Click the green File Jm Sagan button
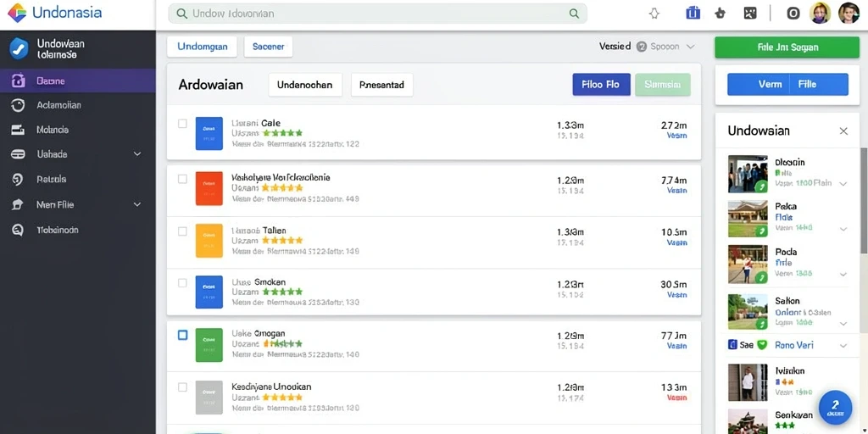The width and height of the screenshot is (868, 434). pyautogui.click(x=787, y=47)
